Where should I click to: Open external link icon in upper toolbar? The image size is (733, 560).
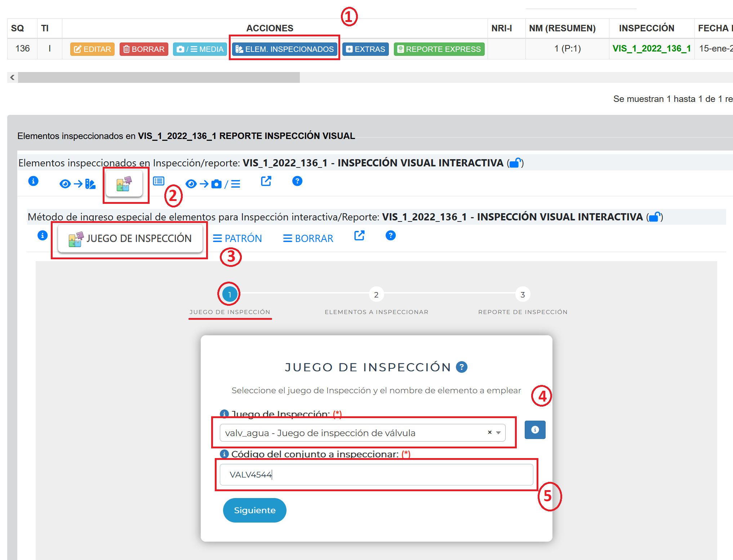coord(266,181)
